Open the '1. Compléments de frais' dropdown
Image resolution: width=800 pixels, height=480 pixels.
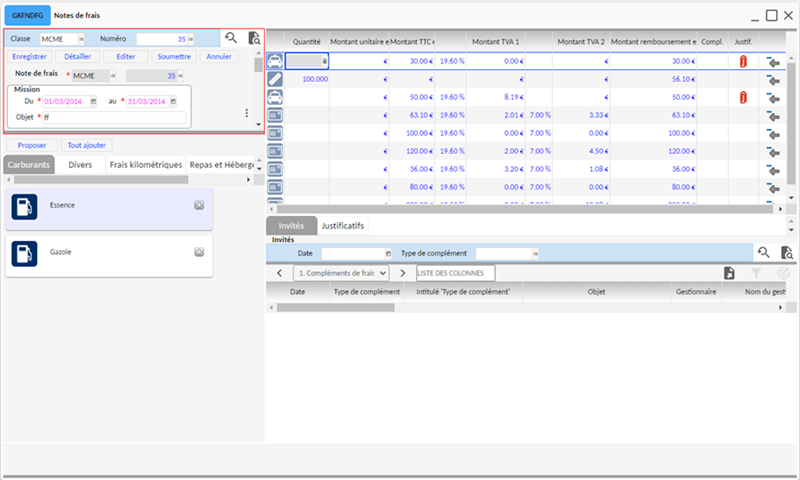pos(340,273)
